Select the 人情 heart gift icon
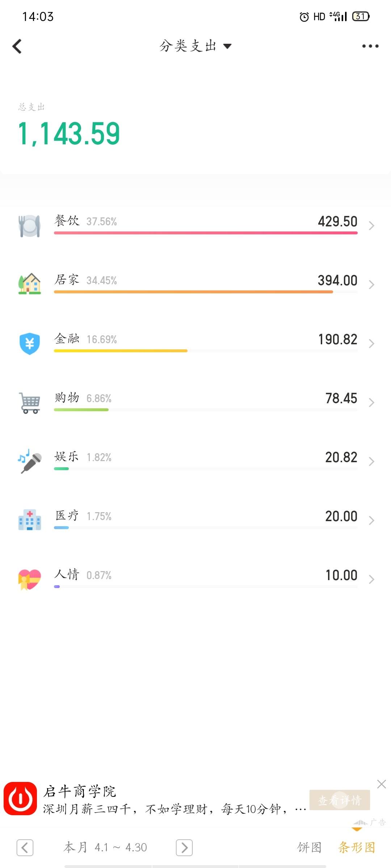 [x=29, y=579]
